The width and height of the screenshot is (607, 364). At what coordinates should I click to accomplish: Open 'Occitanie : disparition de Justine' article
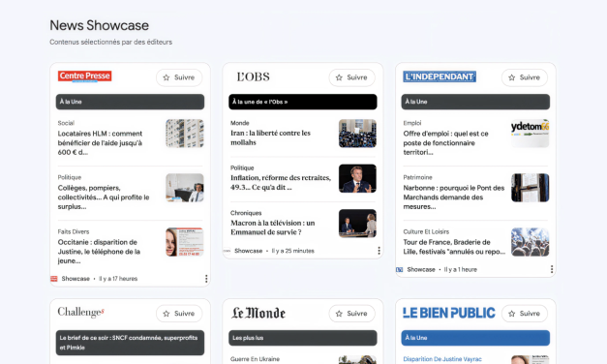tap(99, 252)
